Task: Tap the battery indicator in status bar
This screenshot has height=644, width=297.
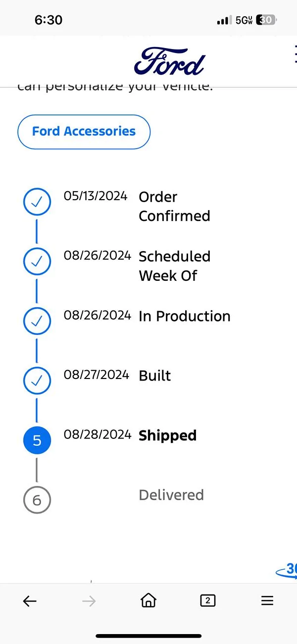Action: [x=266, y=20]
